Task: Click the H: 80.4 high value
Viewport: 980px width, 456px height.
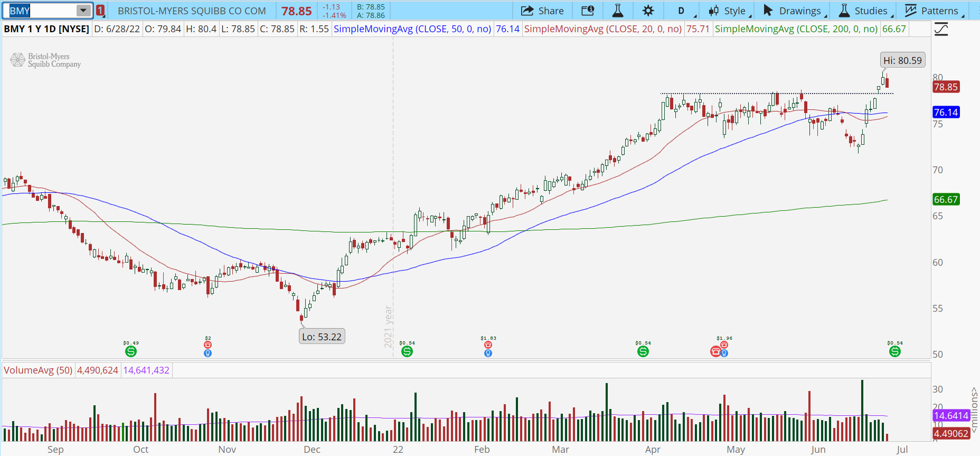Action: (201, 29)
